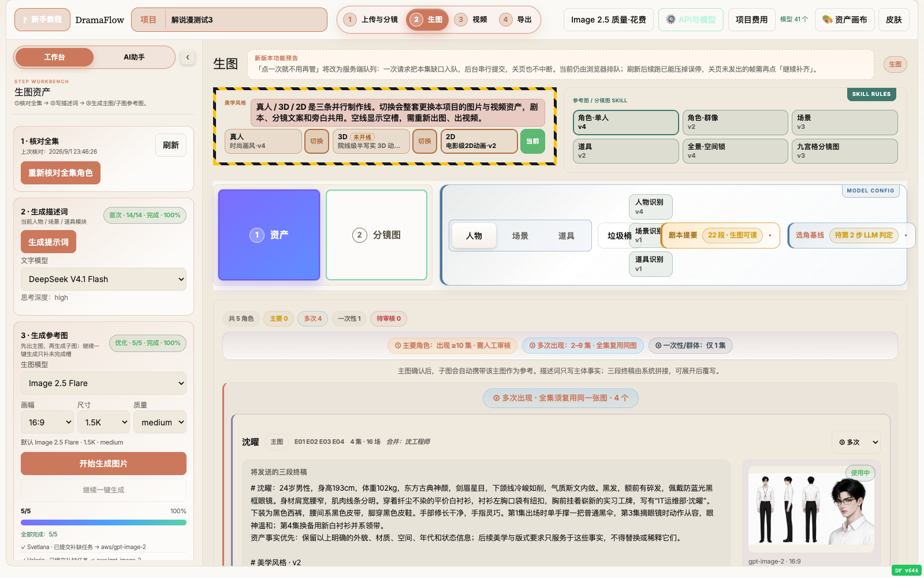Image resolution: width=924 pixels, height=578 pixels.
Task: Select 真人 时尚画风·v4 style
Action: tap(263, 141)
